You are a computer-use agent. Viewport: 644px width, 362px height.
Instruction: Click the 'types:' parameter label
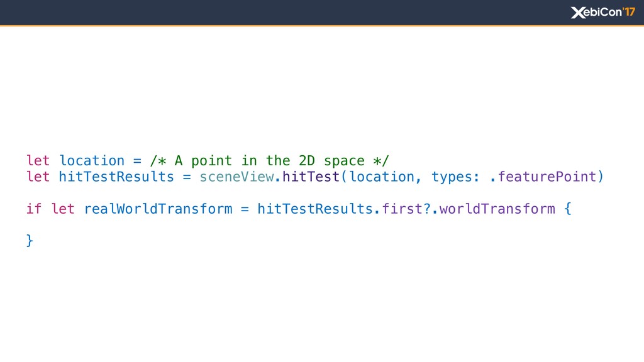tap(455, 177)
